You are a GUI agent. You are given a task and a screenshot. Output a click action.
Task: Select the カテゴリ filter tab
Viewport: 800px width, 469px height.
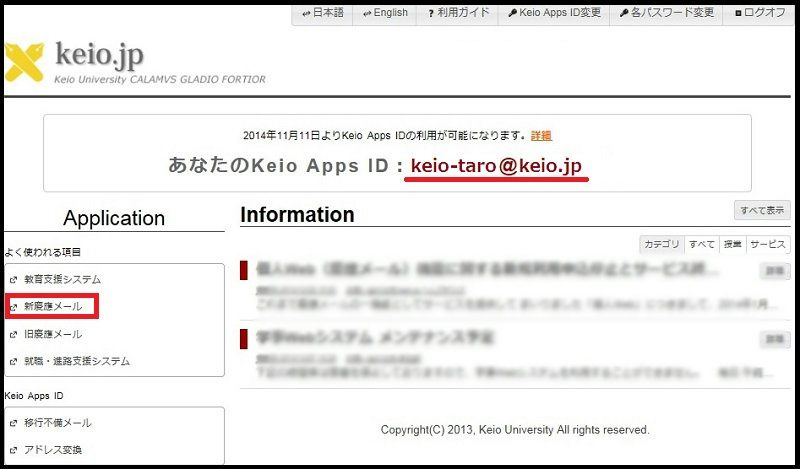(x=661, y=244)
